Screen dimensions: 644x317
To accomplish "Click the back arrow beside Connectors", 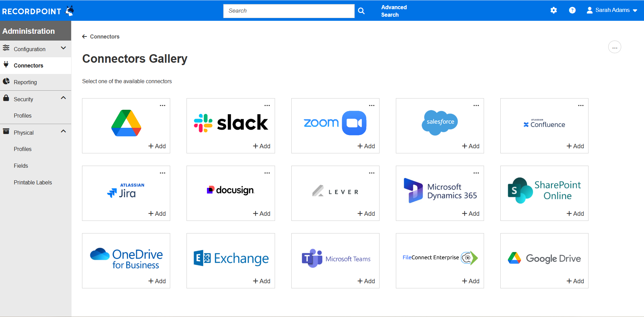I will click(x=85, y=36).
